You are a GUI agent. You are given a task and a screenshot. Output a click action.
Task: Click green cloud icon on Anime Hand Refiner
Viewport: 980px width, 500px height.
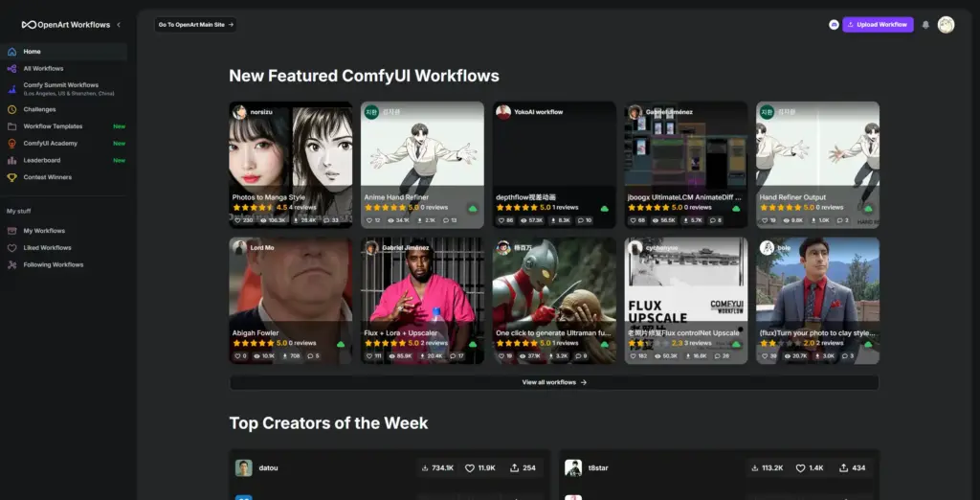[x=473, y=209]
